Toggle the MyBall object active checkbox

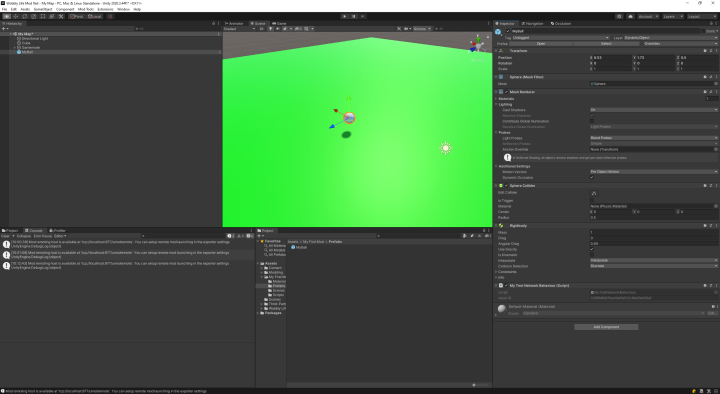click(508, 31)
